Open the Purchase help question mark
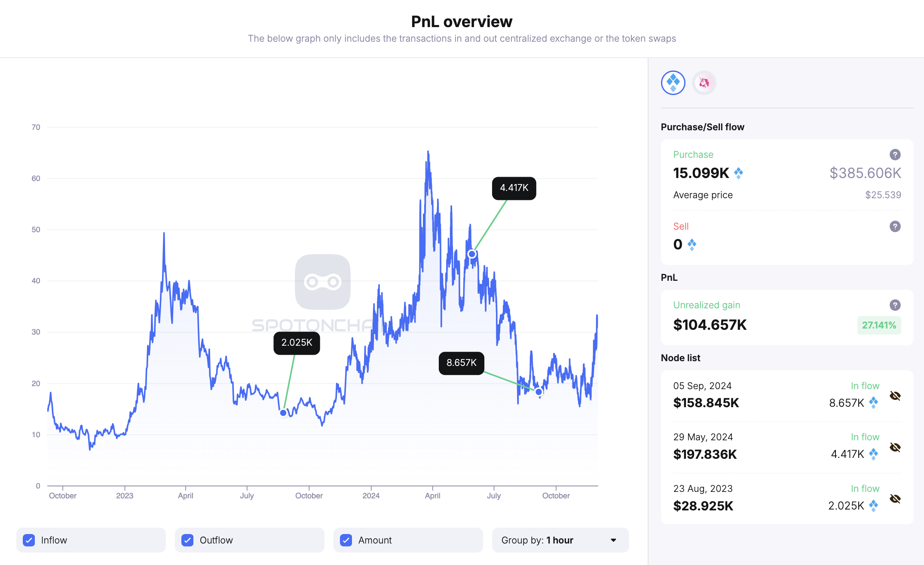The image size is (924, 565). click(894, 155)
